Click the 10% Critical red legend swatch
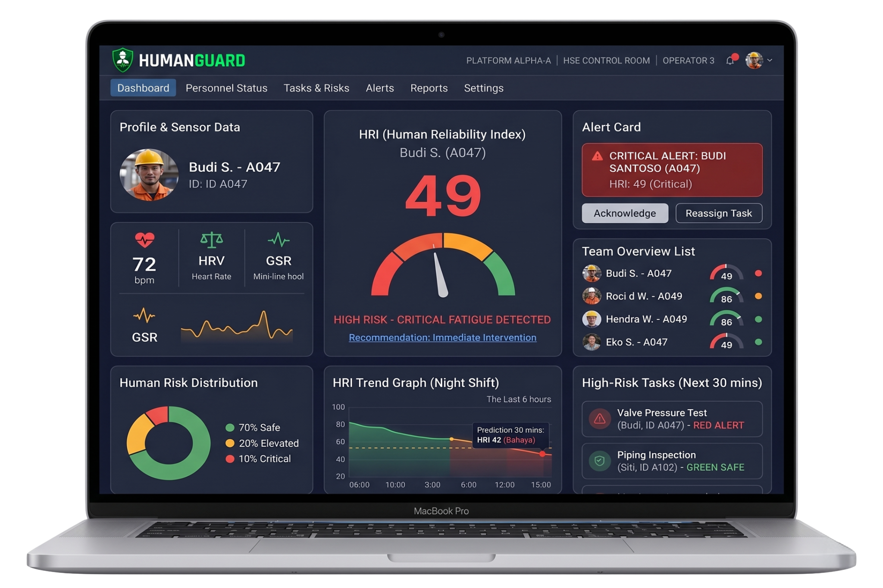The width and height of the screenshot is (883, 588). tap(230, 459)
